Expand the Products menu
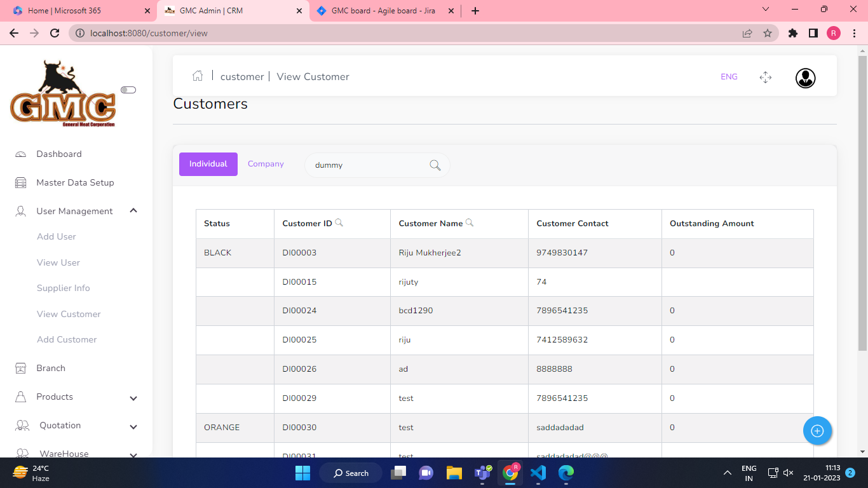The image size is (868, 488). 133,398
